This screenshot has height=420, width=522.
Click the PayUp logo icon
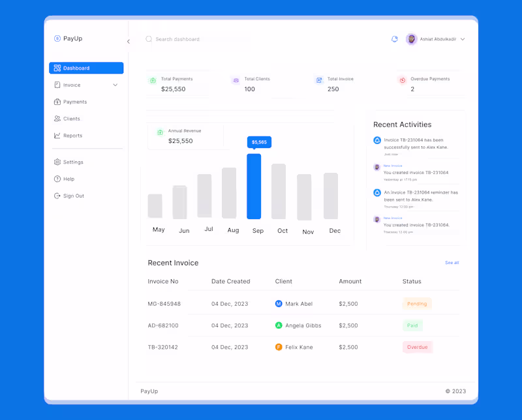point(57,38)
